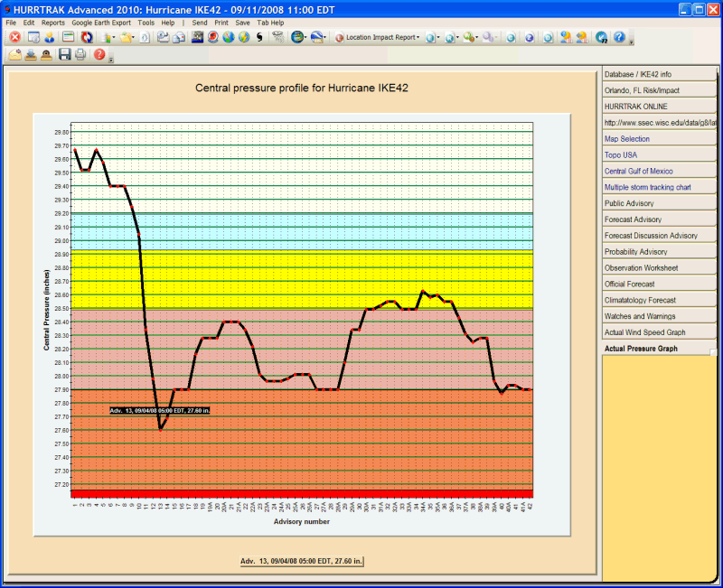The width and height of the screenshot is (723, 588).
Task: Open the Reports menu
Action: point(52,22)
